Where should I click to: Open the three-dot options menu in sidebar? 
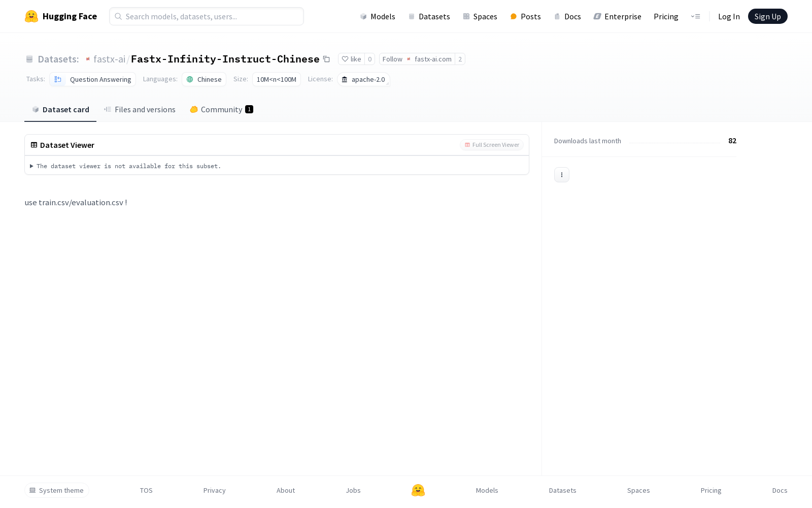point(561,175)
